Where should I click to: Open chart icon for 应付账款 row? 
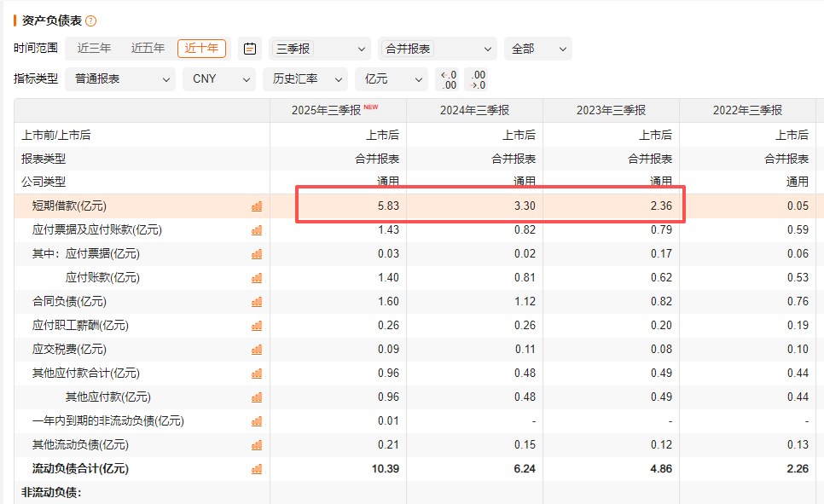(x=257, y=278)
